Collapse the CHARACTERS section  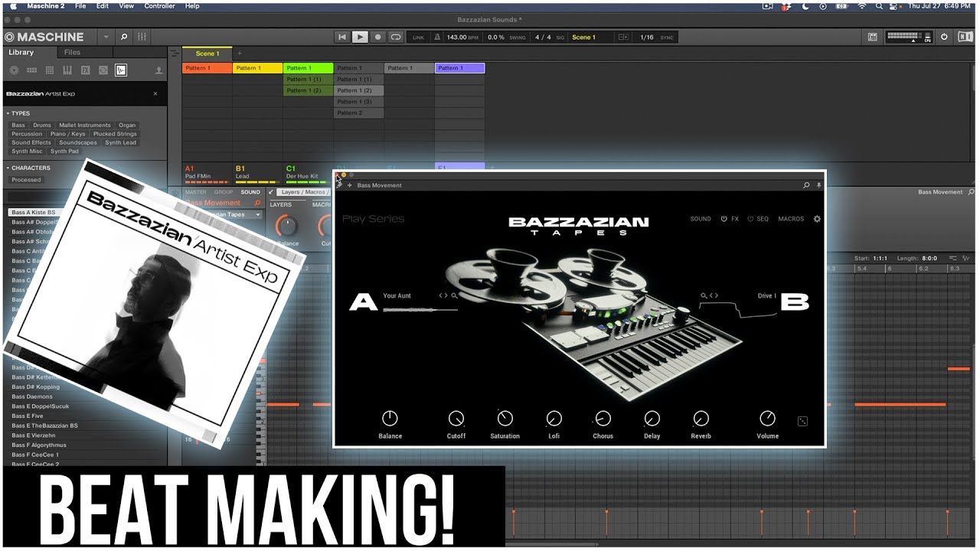(x=8, y=168)
